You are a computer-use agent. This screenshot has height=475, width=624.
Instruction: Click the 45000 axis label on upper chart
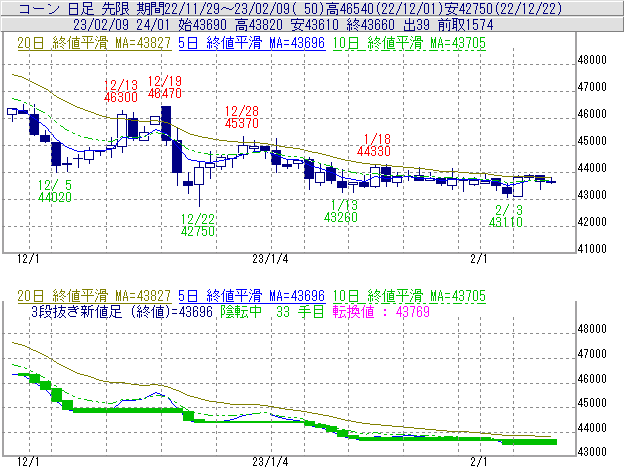pyautogui.click(x=592, y=141)
